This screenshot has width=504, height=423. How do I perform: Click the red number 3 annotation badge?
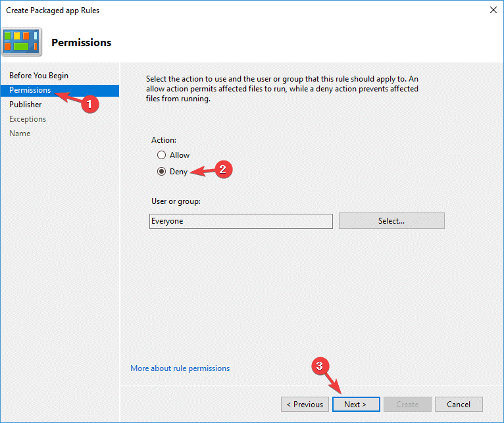coord(320,366)
